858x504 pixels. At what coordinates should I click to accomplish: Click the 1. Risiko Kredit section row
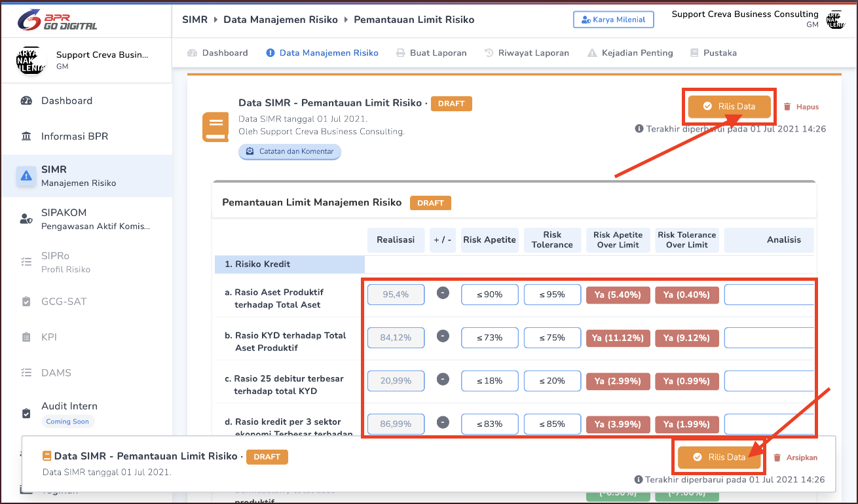pyautogui.click(x=289, y=264)
